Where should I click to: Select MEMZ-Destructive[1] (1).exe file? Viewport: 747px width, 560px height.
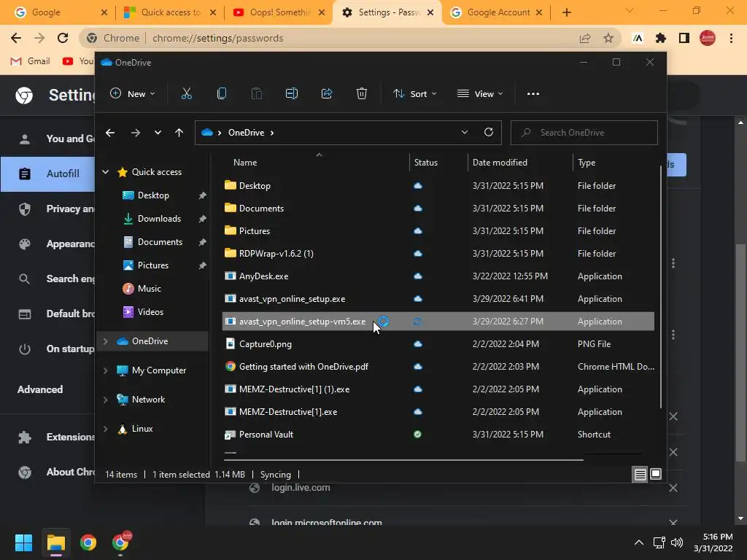438,389
